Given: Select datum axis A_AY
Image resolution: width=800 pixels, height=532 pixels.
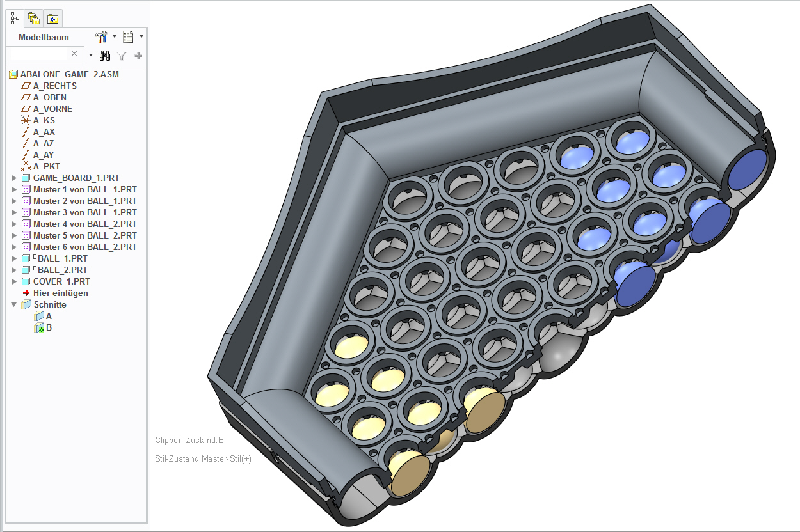Looking at the screenshot, I should click(44, 155).
